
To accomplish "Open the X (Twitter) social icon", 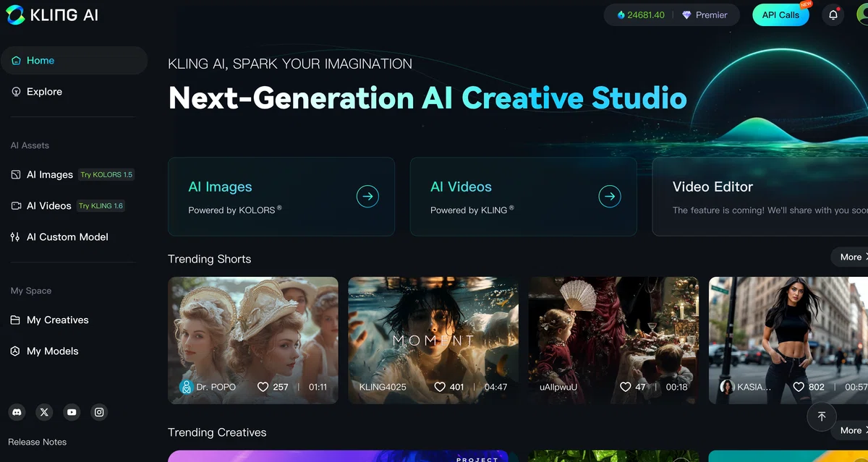I will [x=45, y=412].
